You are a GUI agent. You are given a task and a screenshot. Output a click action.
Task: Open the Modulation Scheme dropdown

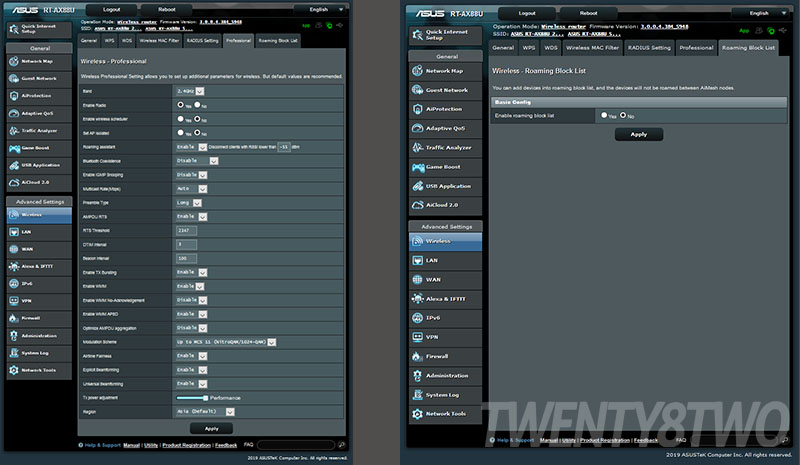pyautogui.click(x=226, y=342)
